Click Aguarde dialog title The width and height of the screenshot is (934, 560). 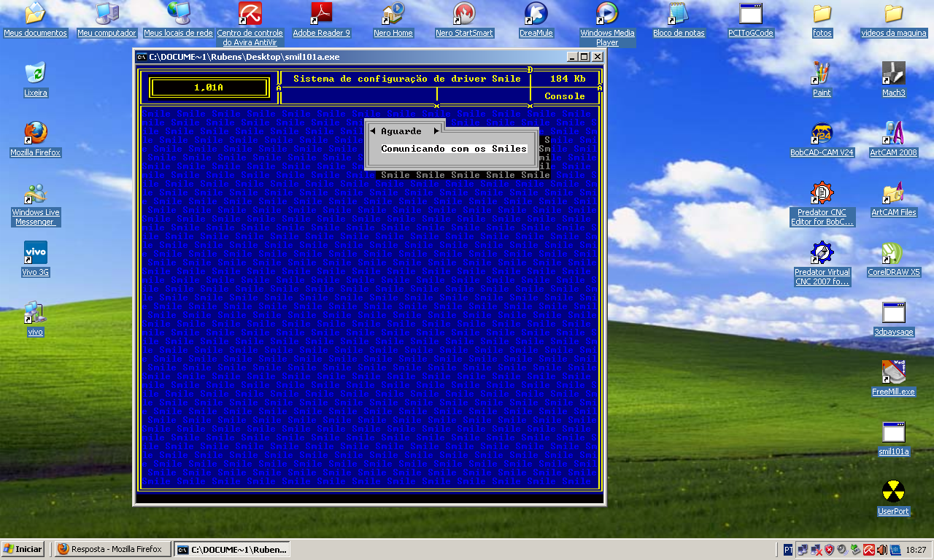point(401,131)
